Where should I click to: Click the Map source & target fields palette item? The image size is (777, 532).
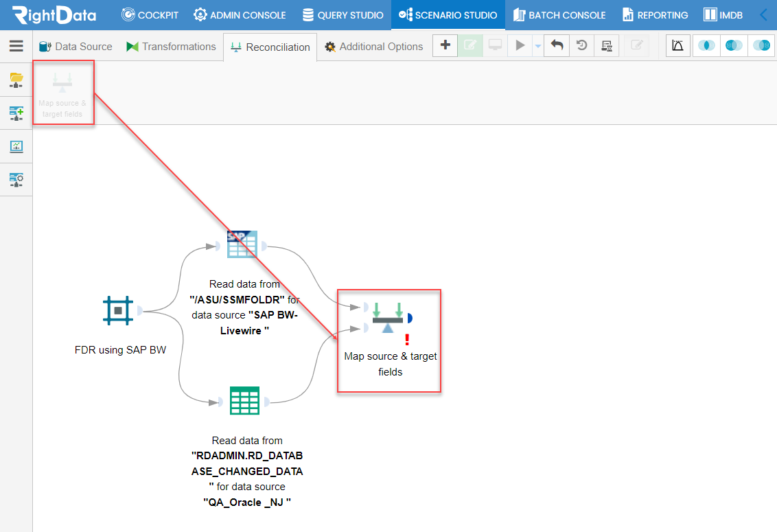(x=63, y=93)
